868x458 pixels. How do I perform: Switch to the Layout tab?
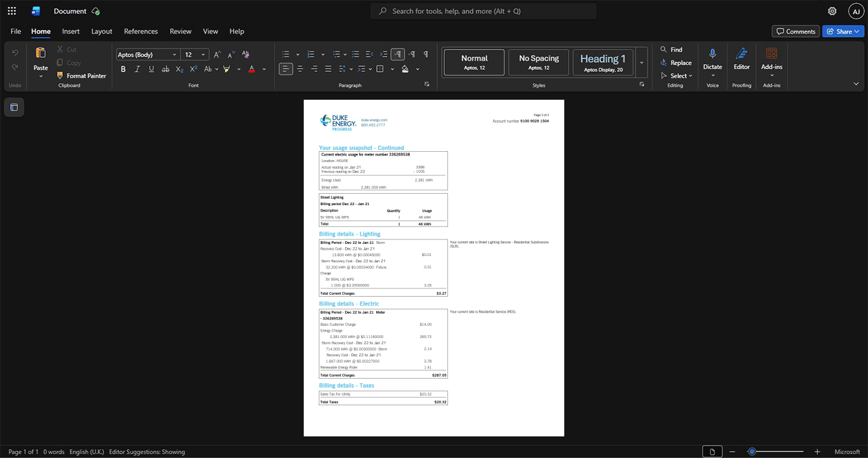[102, 31]
